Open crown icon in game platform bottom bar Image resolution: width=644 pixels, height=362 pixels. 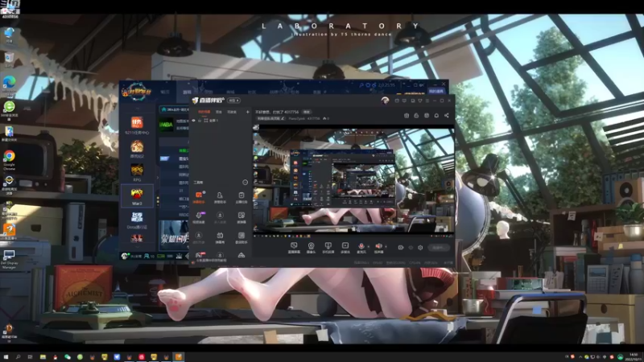pos(179,256)
